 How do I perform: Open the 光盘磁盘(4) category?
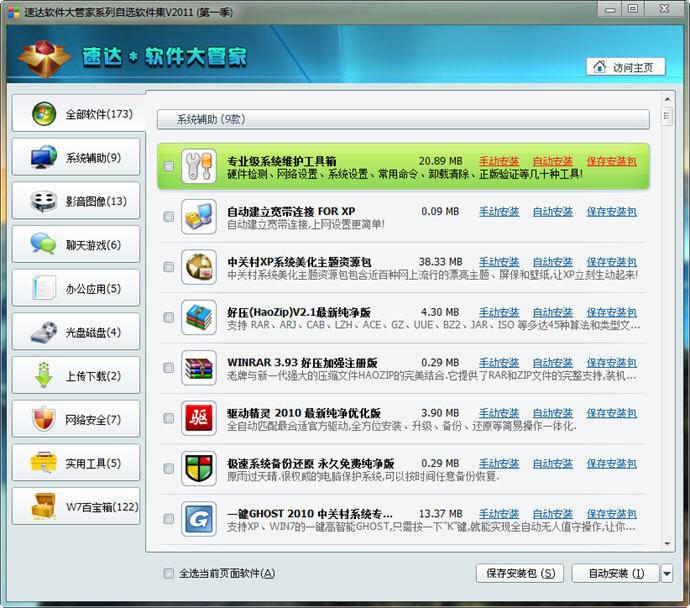pyautogui.click(x=76, y=332)
